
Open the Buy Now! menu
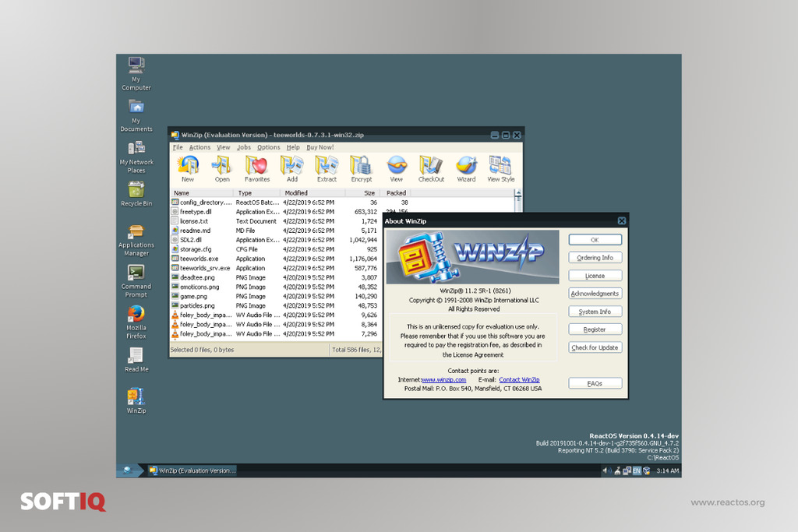click(x=320, y=147)
